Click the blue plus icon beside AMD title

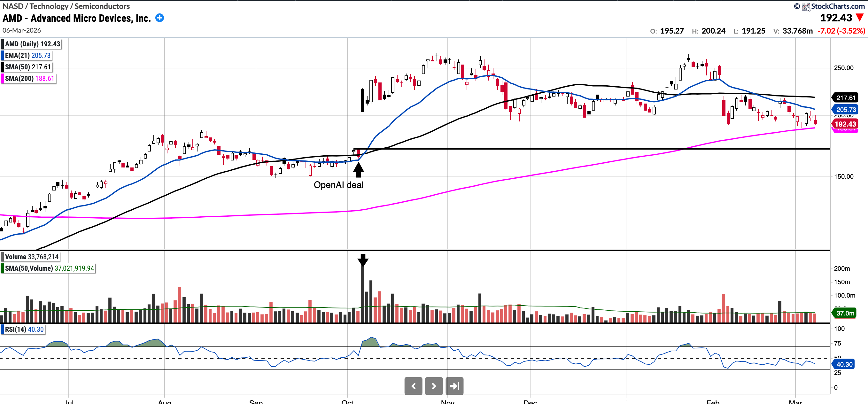[x=160, y=18]
